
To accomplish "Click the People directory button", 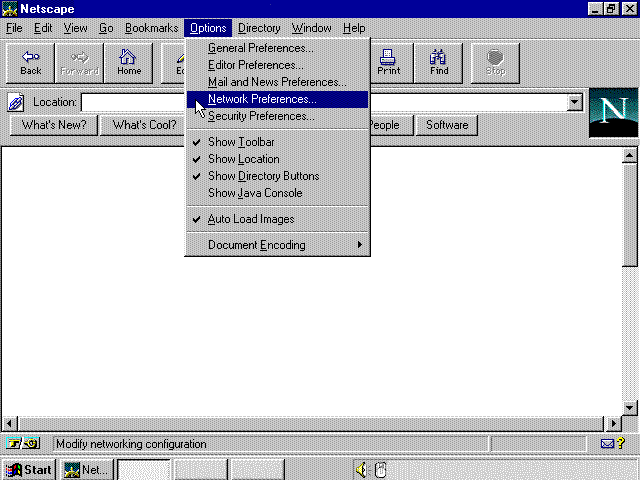I will coord(392,125).
